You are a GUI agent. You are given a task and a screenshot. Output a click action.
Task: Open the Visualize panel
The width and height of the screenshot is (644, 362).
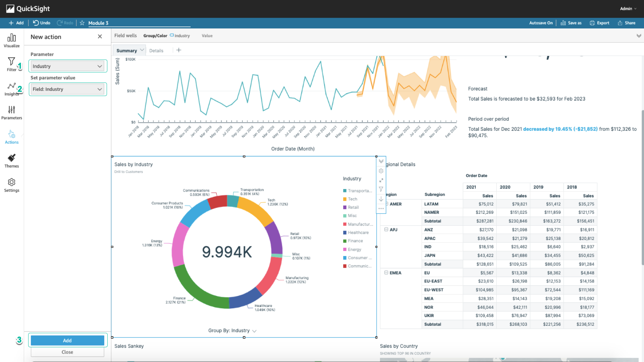pyautogui.click(x=12, y=41)
